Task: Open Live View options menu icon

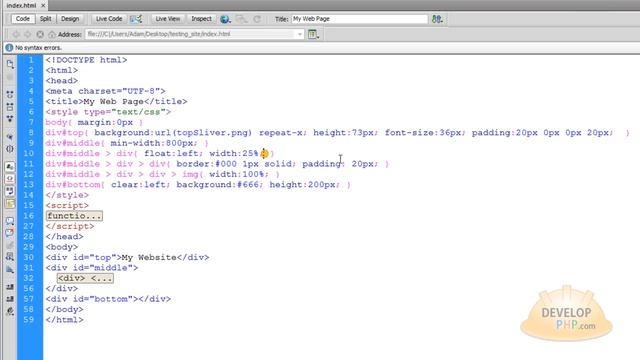Action: pyautogui.click(x=313, y=34)
